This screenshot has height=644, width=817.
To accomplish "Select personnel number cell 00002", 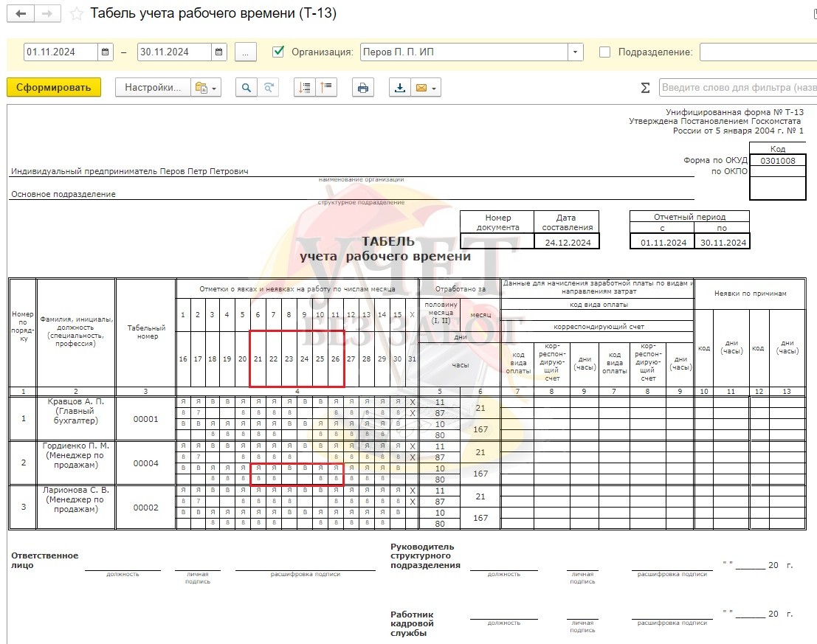I will (x=146, y=507).
